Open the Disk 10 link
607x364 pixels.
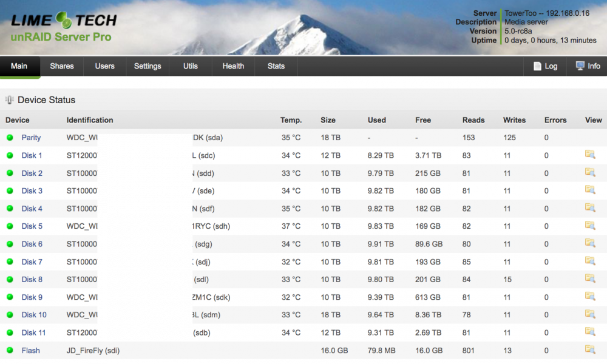[x=34, y=315]
